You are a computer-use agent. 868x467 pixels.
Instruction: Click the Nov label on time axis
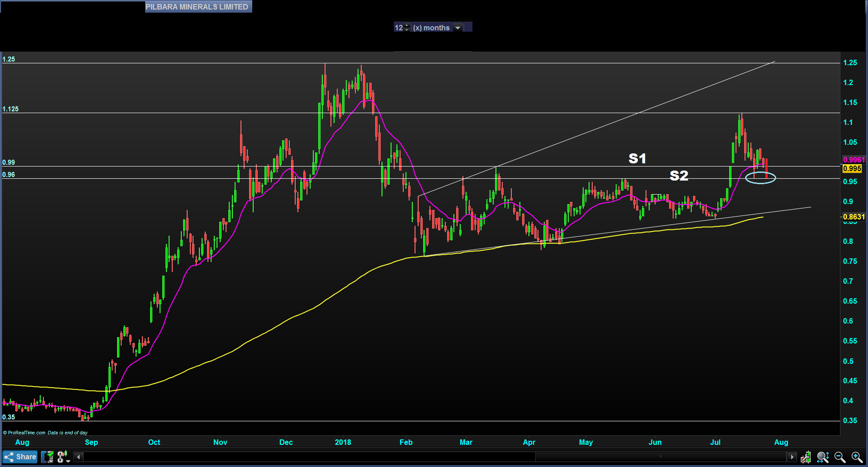coord(220,442)
